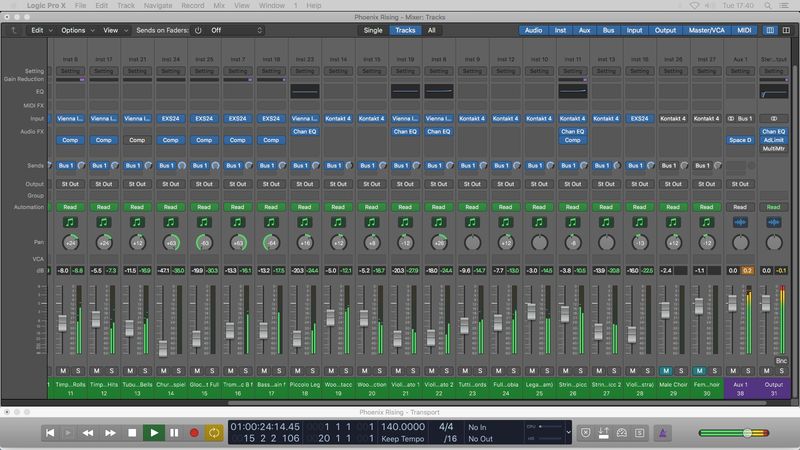Mute the Timp Rolls channel
Screen dimensions: 800x450
(x=63, y=371)
